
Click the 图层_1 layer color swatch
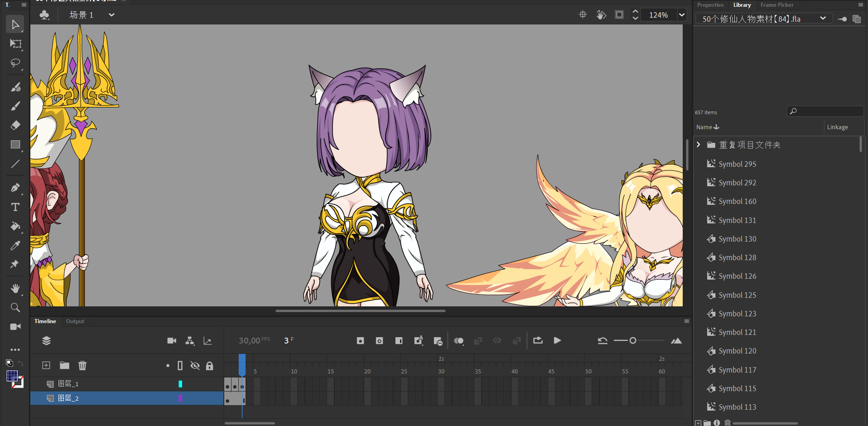tap(180, 384)
